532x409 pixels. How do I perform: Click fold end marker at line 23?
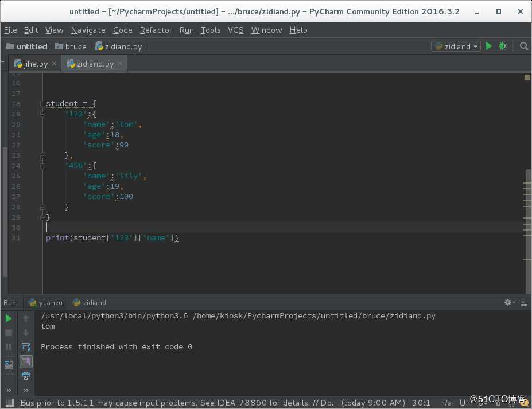coord(42,155)
